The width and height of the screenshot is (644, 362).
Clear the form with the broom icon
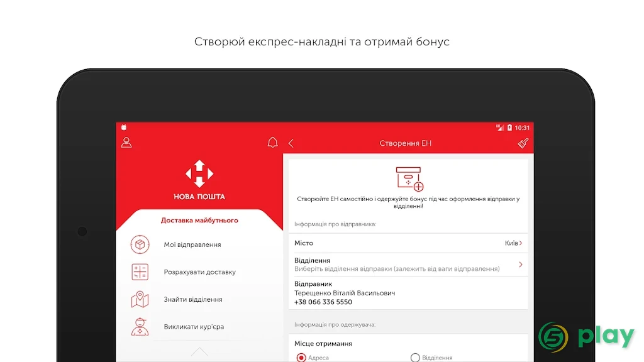pos(523,143)
